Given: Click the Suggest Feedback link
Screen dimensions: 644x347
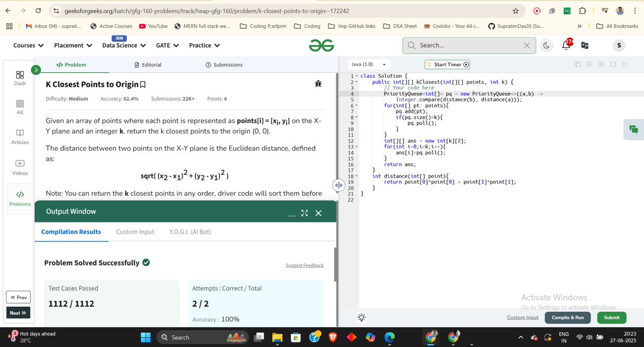Looking at the screenshot, I should point(304,265).
